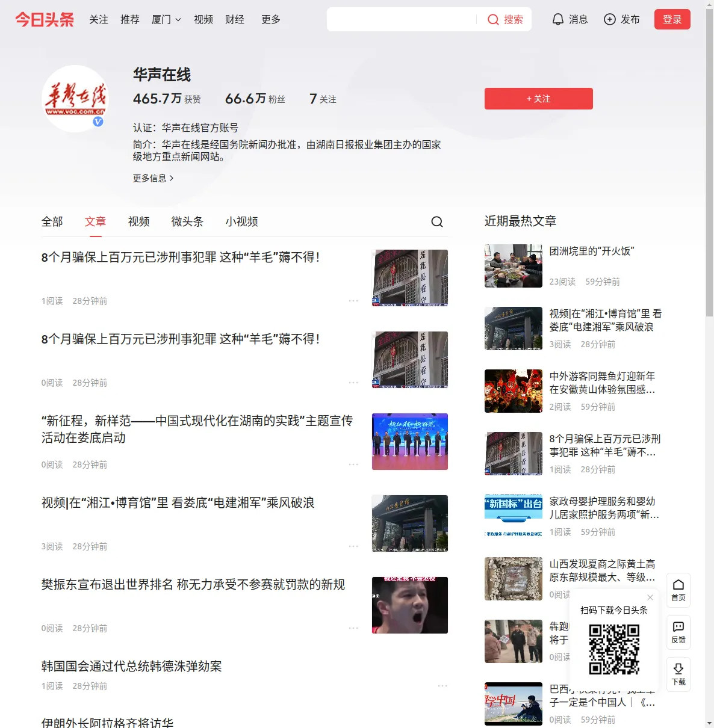714x728 pixels.
Task: Click the 下载 download icon button
Action: [x=678, y=674]
